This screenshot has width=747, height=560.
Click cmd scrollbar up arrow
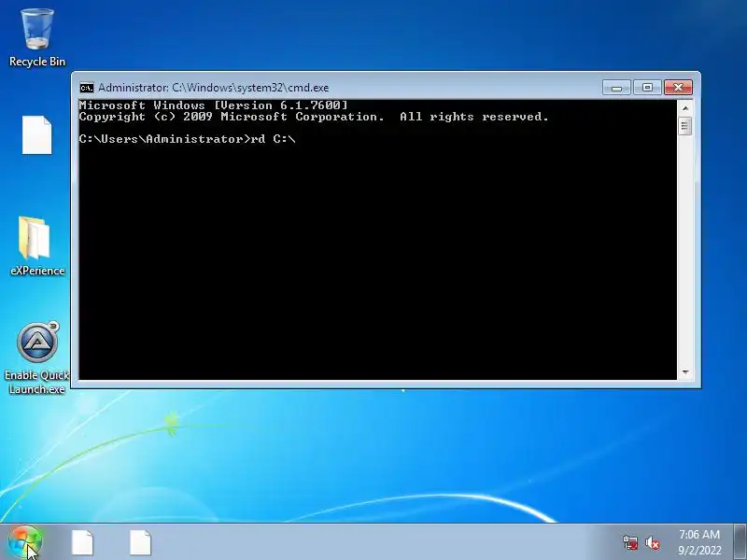685,108
